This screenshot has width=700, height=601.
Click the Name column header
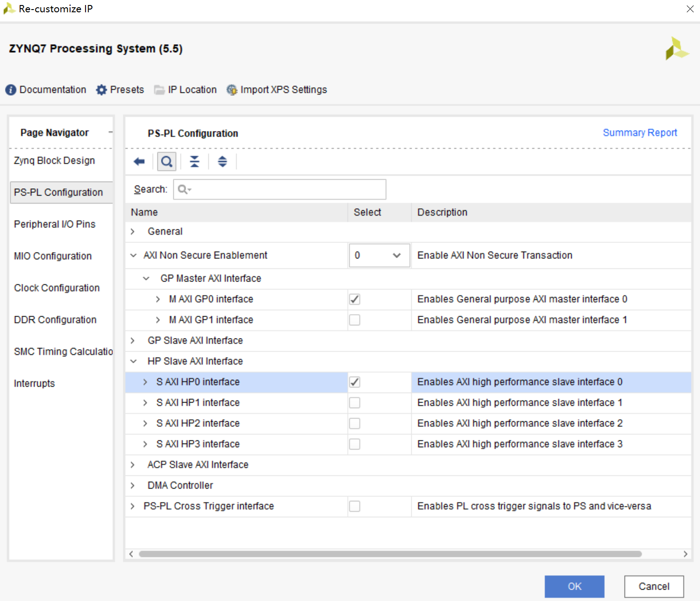(x=237, y=212)
